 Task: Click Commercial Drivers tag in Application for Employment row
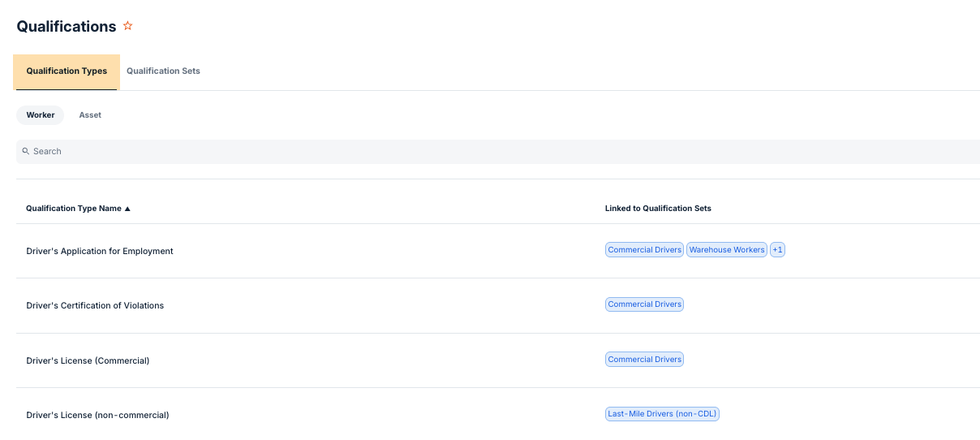tap(644, 250)
